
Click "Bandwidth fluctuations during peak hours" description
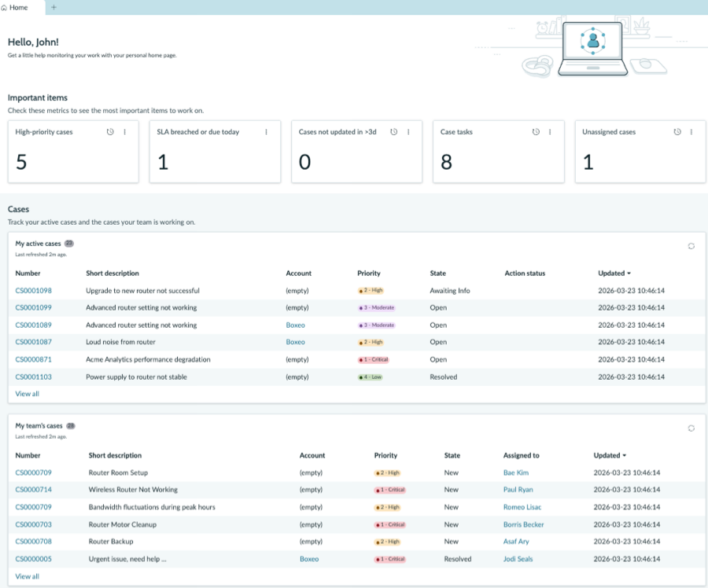152,507
